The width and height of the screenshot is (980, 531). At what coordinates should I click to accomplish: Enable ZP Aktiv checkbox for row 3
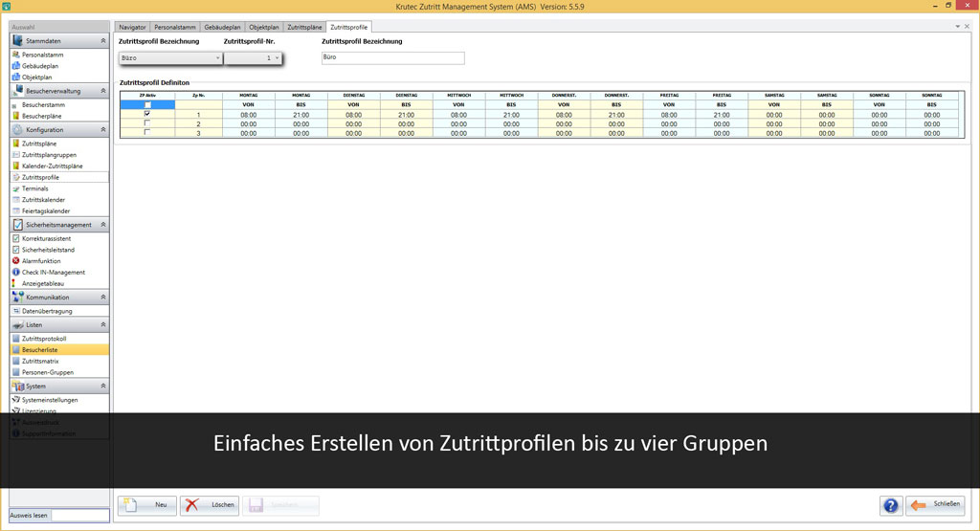(x=147, y=132)
